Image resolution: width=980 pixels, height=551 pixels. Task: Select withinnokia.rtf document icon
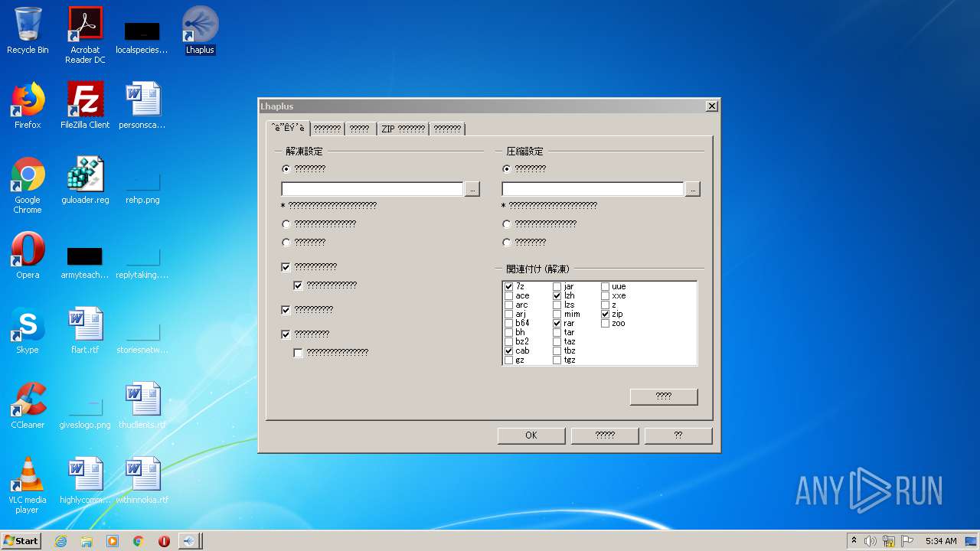(142, 481)
